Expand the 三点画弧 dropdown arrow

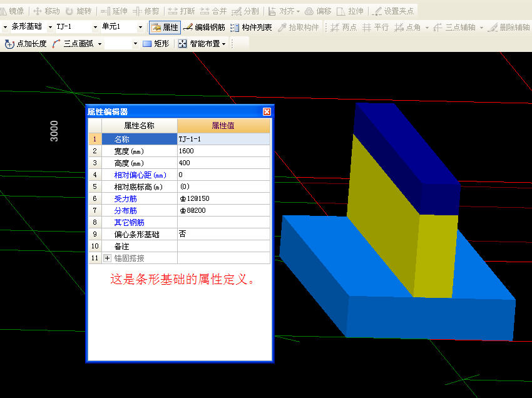[x=100, y=44]
